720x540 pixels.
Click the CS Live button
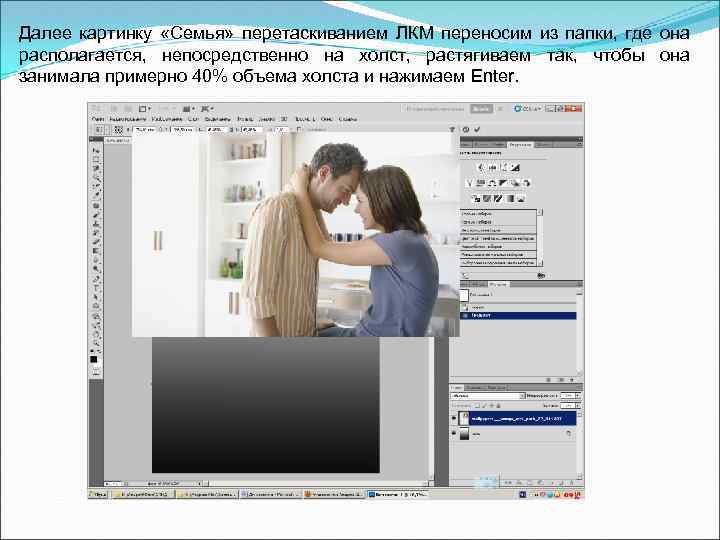point(527,109)
